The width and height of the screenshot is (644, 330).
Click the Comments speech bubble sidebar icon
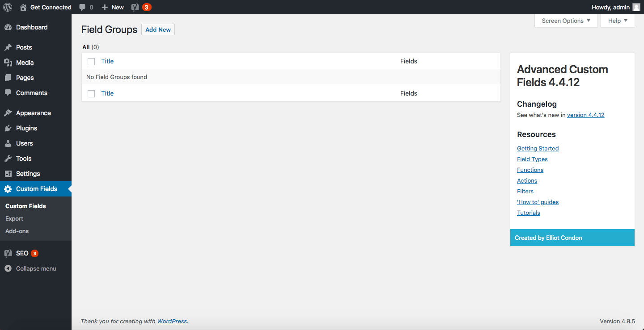click(8, 93)
